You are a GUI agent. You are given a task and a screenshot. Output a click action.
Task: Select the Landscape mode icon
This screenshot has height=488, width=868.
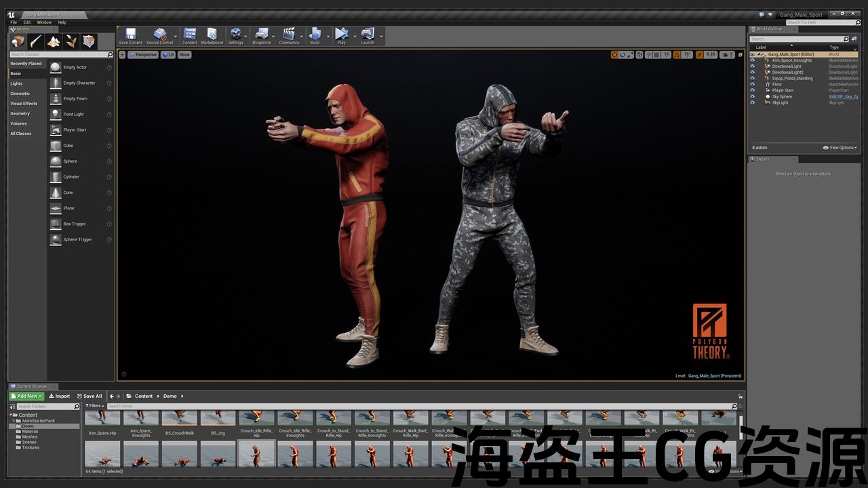pyautogui.click(x=54, y=41)
